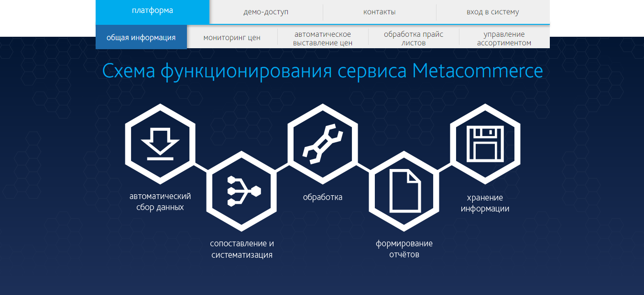
Task: Open the платформа tab
Action: pyautogui.click(x=153, y=12)
